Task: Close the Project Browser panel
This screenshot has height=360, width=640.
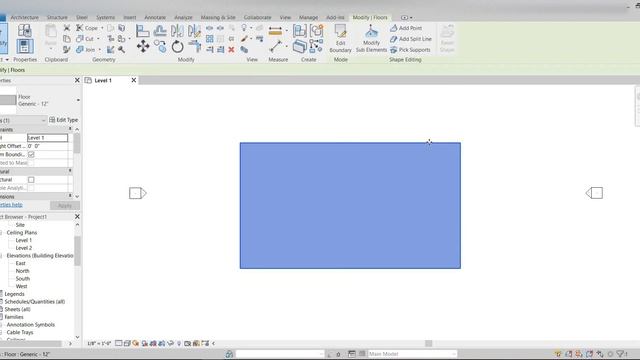Action: point(77,217)
